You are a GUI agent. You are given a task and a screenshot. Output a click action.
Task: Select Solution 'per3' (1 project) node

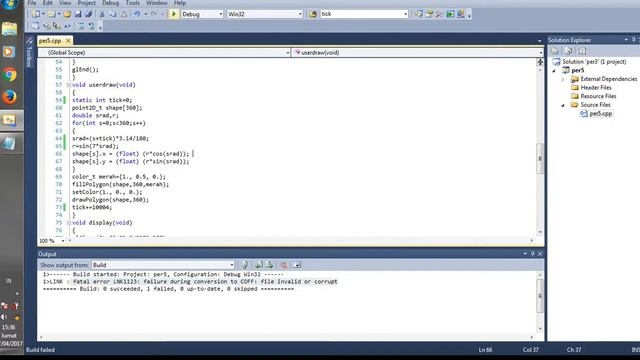[x=594, y=62]
